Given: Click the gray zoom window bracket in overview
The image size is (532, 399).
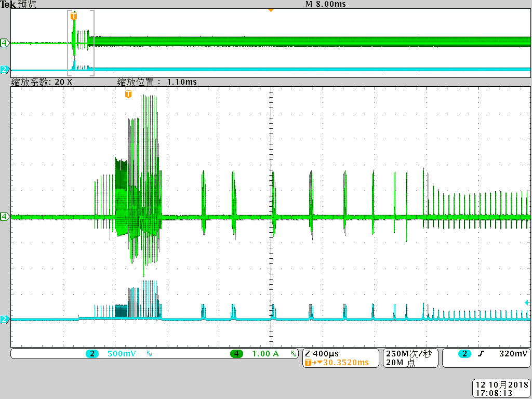Looking at the screenshot, I should click(81, 43).
